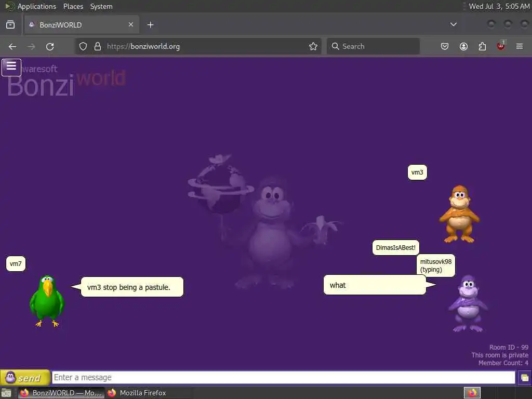Reload the BonziWORLD page
The image size is (532, 399).
coord(50,46)
